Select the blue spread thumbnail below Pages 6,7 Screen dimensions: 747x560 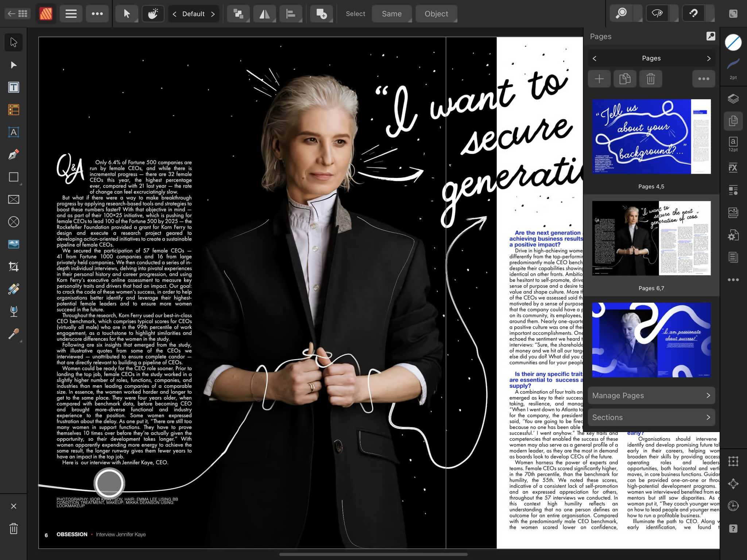(651, 340)
